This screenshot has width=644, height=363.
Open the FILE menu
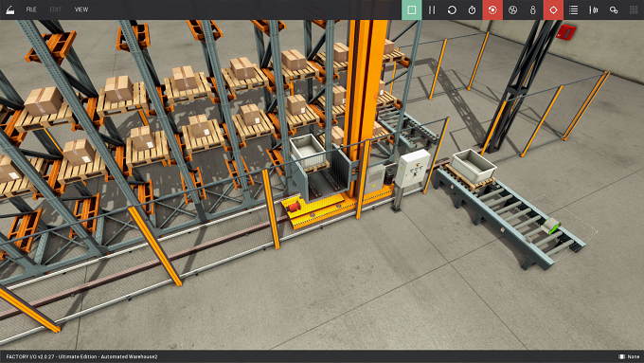point(31,9)
